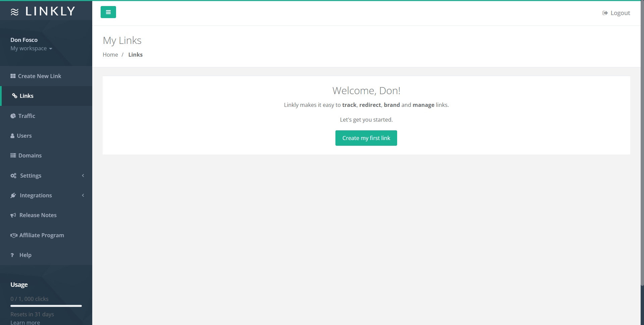Click the Create my first link button
Screen dimensions: 644x325
tap(366, 138)
